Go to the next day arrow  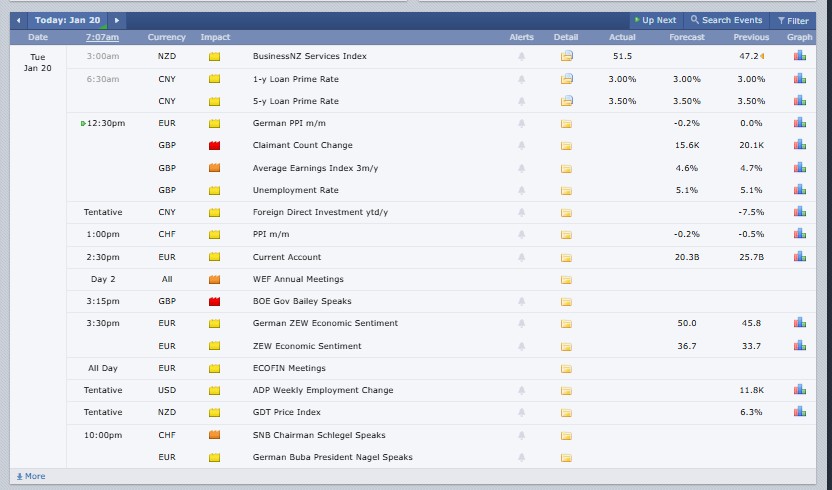click(x=117, y=20)
